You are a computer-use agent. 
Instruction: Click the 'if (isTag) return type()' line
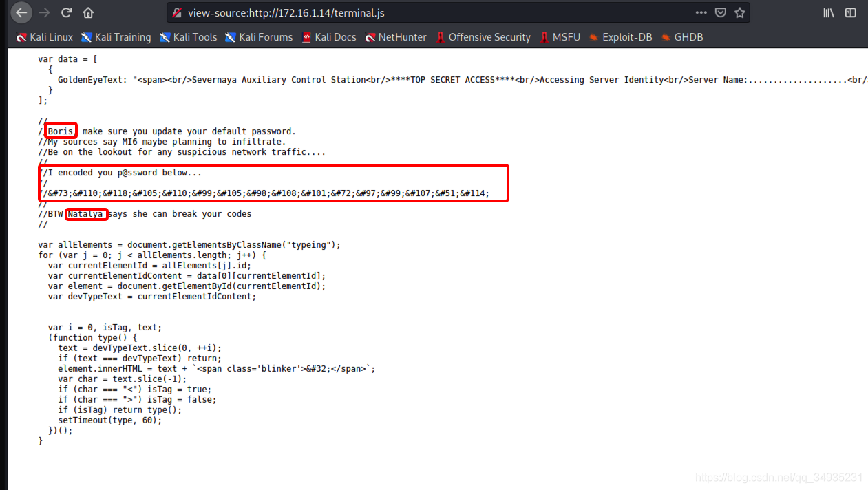click(x=120, y=410)
